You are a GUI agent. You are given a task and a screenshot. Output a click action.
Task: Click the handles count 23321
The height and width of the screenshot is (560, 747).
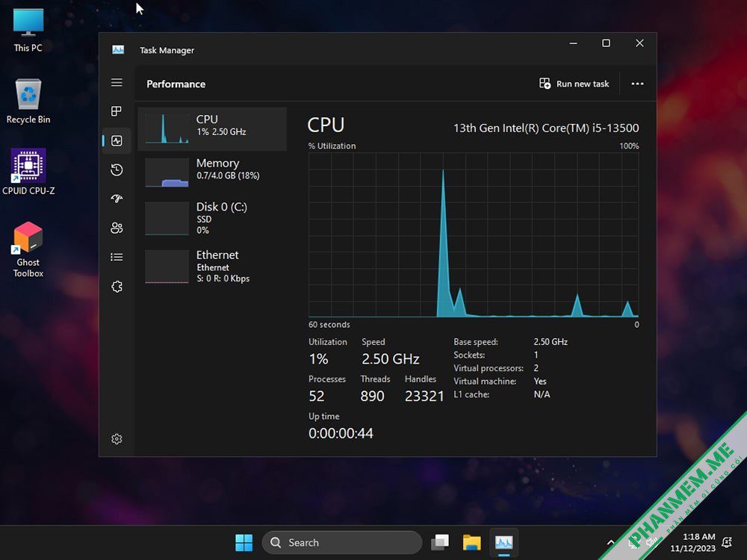(424, 396)
